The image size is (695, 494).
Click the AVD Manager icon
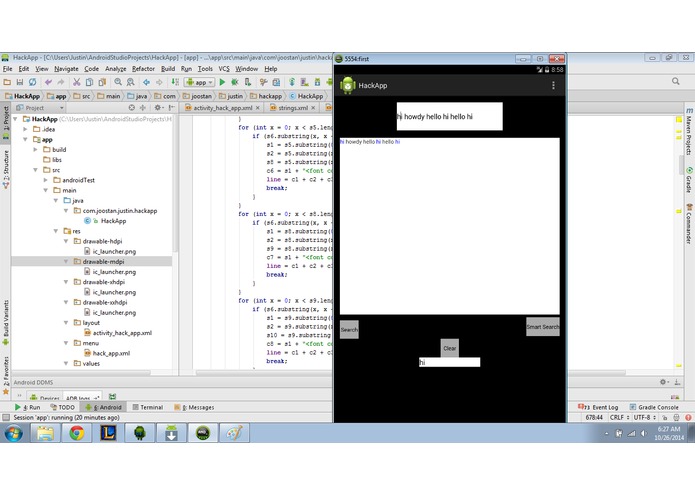(305, 82)
